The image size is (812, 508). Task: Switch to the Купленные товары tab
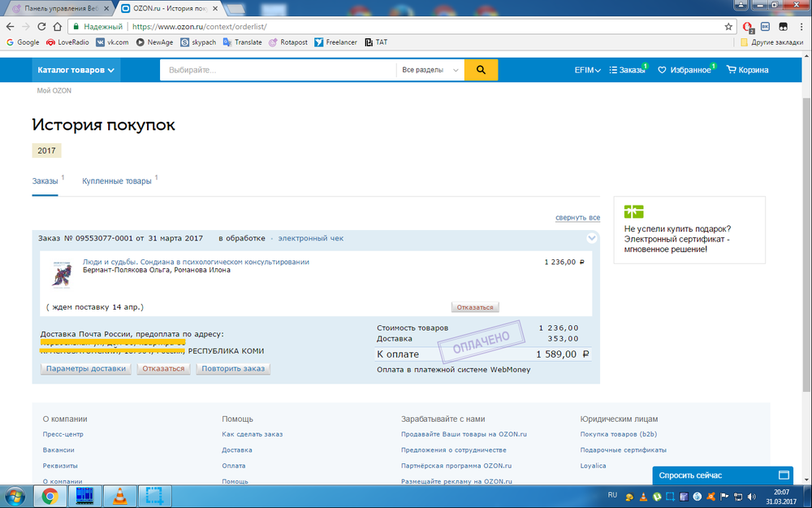pyautogui.click(x=116, y=181)
